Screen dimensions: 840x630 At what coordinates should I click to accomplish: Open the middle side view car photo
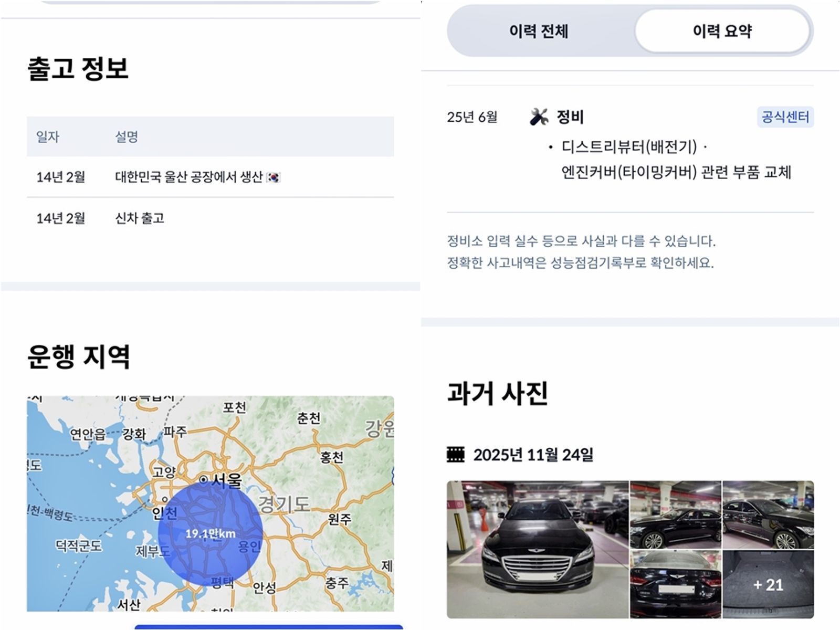point(675,514)
